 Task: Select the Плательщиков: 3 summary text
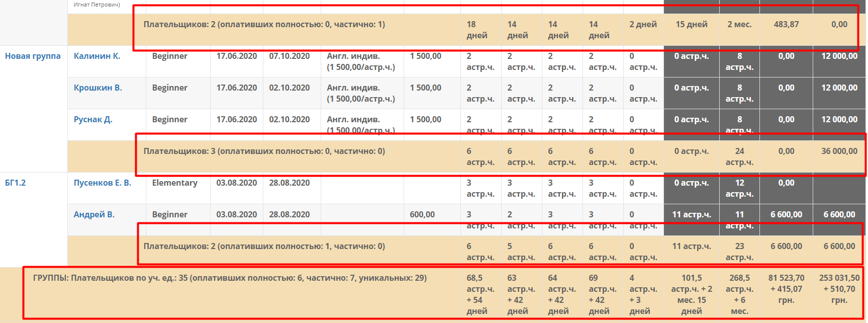264,151
